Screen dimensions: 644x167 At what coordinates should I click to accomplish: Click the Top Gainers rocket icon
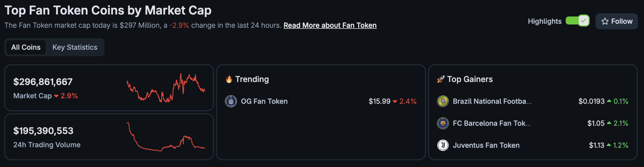click(441, 79)
